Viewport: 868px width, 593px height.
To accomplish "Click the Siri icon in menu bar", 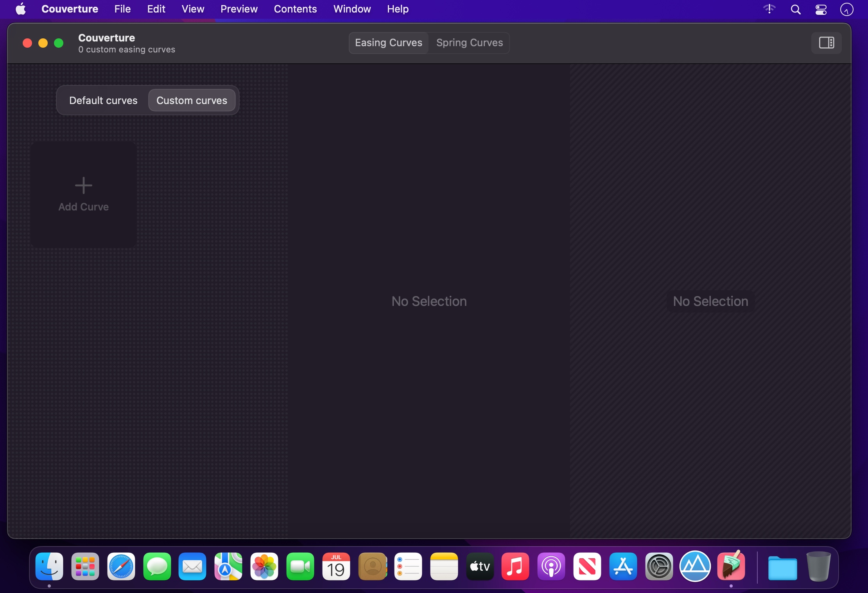I will [846, 9].
